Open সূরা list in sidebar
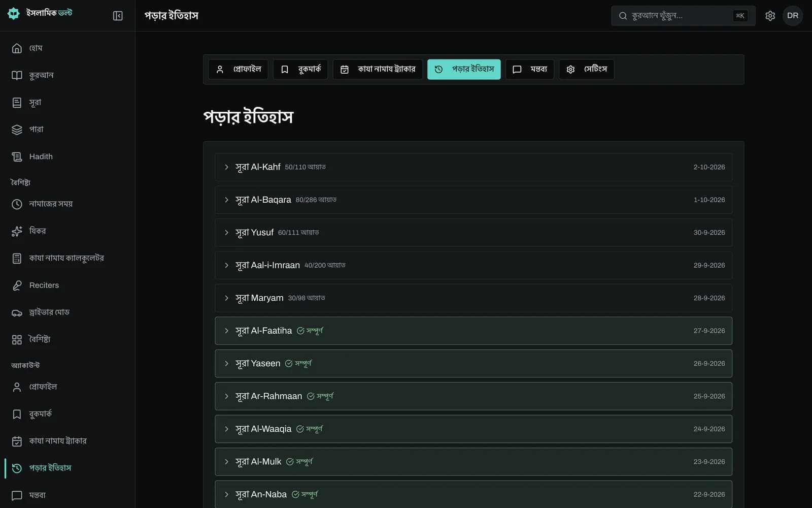 tap(67, 103)
